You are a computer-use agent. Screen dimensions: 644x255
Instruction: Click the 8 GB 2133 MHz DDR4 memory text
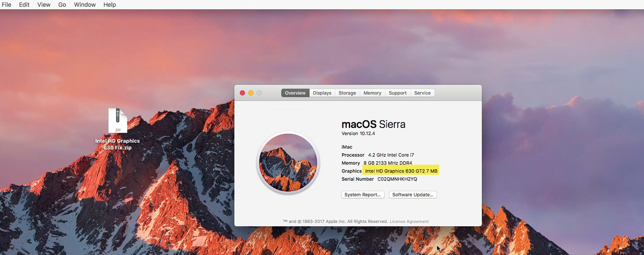coord(388,163)
